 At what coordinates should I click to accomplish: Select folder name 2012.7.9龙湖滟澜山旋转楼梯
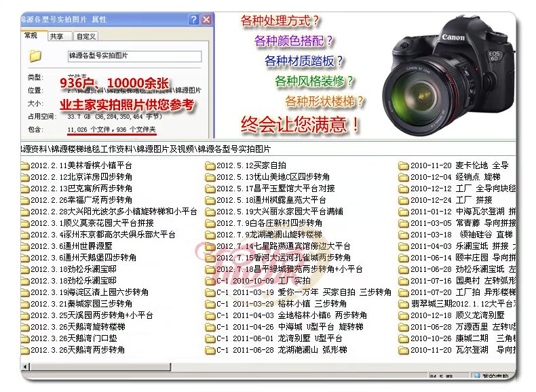pyautogui.click(x=269, y=235)
